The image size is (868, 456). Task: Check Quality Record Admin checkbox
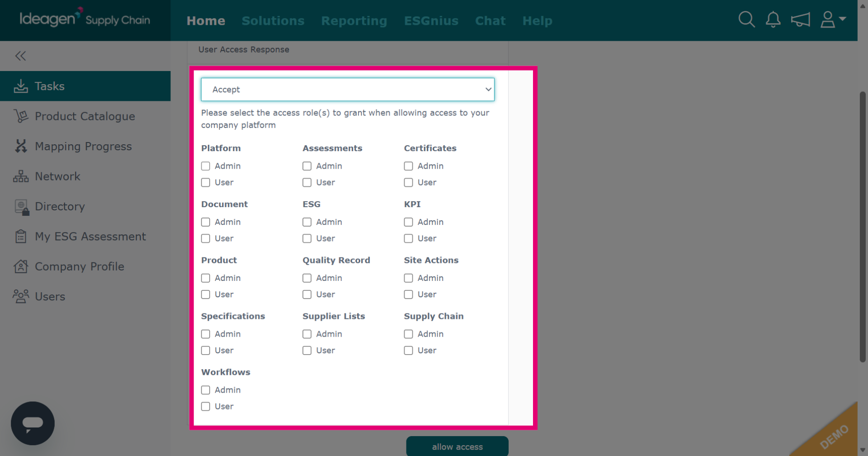point(307,278)
